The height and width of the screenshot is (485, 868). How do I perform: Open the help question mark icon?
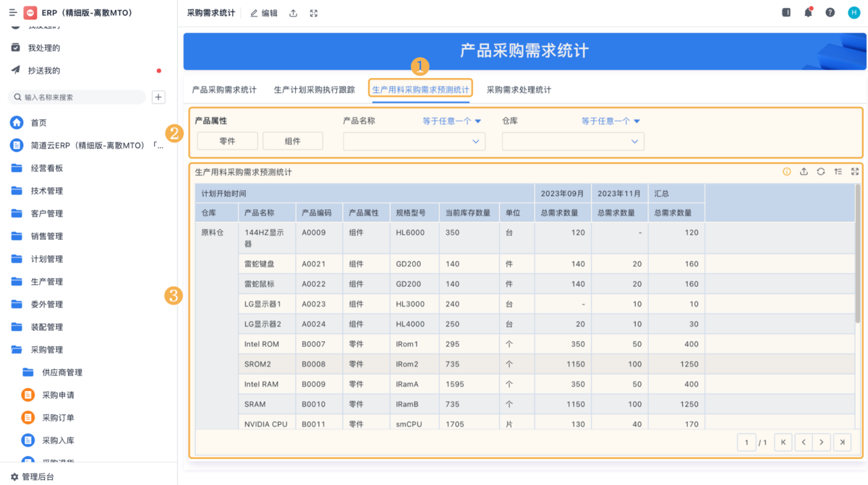830,12
